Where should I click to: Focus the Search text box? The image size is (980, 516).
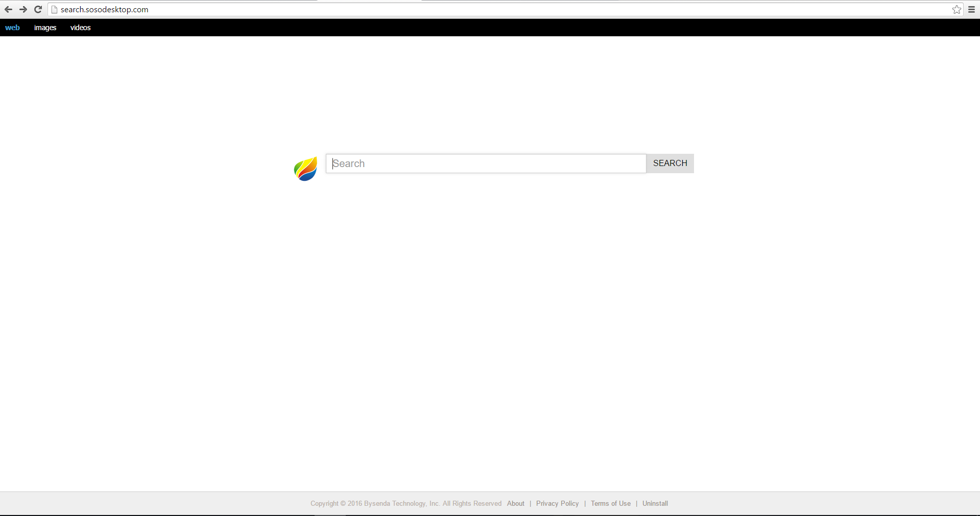tap(485, 163)
